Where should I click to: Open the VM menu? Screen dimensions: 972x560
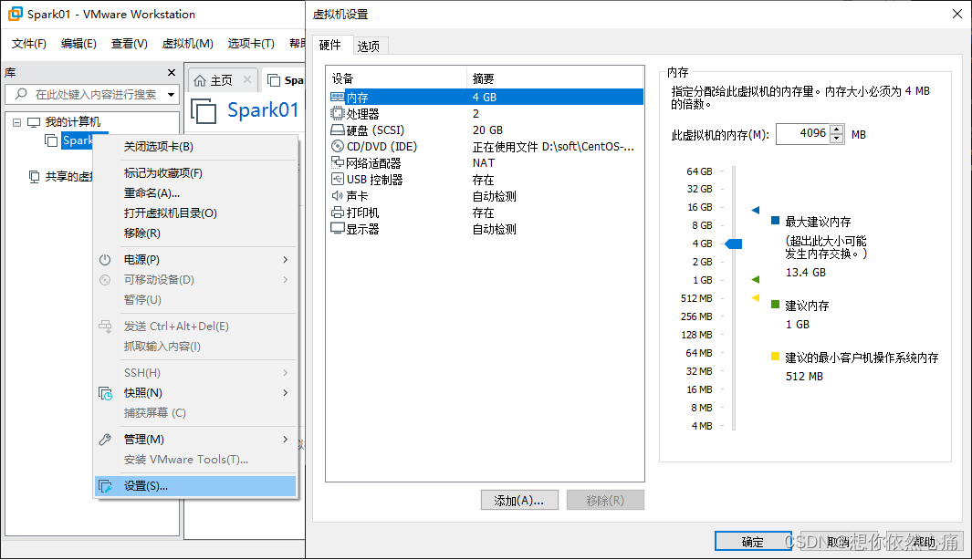188,44
